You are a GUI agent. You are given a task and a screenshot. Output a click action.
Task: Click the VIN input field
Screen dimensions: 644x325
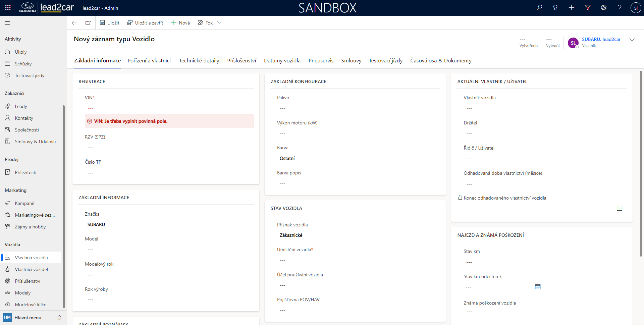click(168, 109)
